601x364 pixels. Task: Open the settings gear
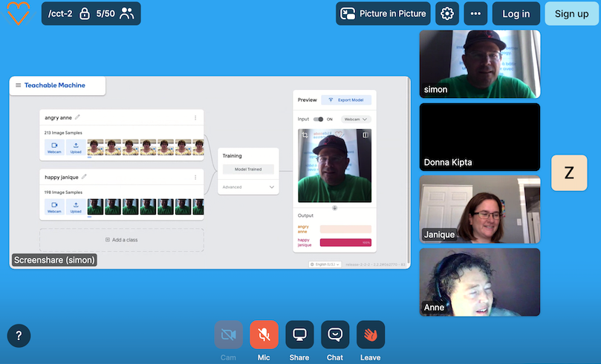(x=447, y=14)
